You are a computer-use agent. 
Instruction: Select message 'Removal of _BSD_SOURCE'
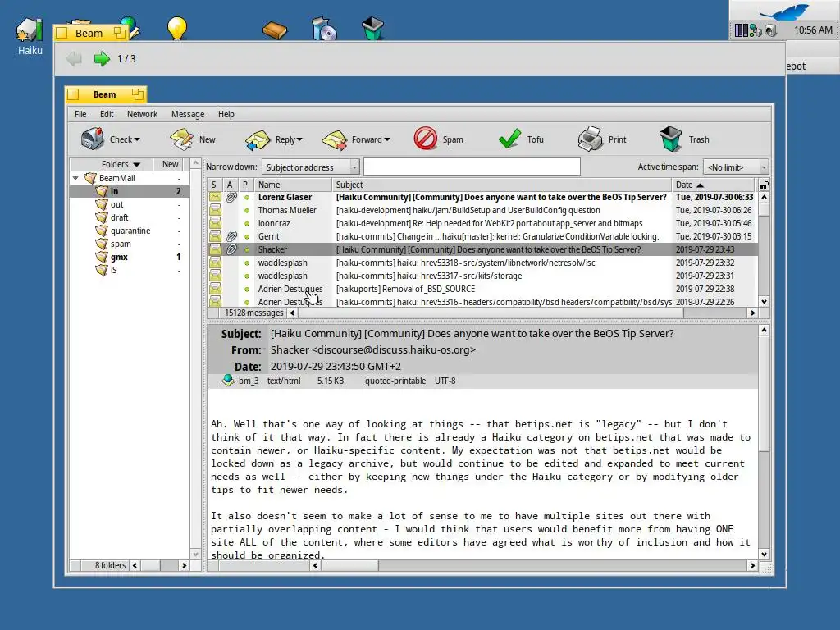(482, 289)
